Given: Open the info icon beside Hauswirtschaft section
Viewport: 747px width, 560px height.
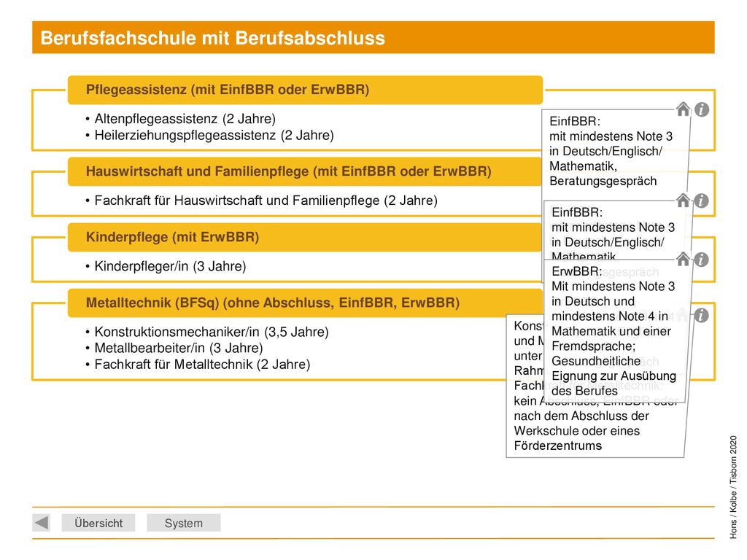Looking at the screenshot, I should click(x=701, y=201).
